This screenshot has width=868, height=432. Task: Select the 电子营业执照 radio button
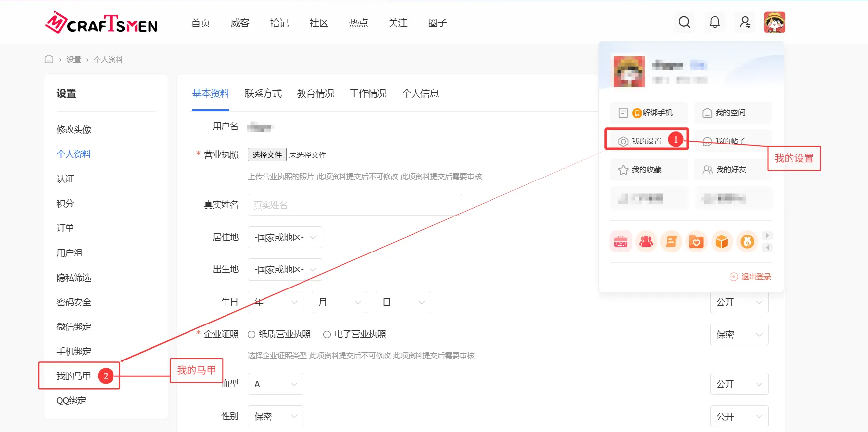(x=327, y=335)
